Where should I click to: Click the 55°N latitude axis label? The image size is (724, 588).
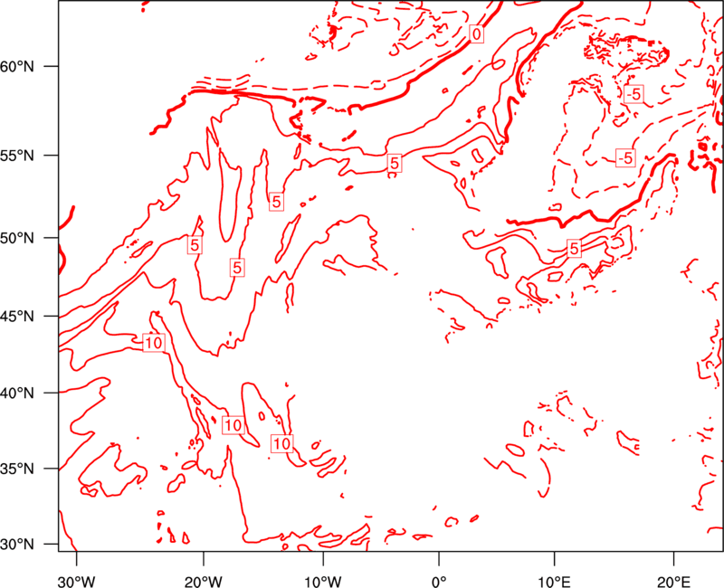tap(17, 156)
